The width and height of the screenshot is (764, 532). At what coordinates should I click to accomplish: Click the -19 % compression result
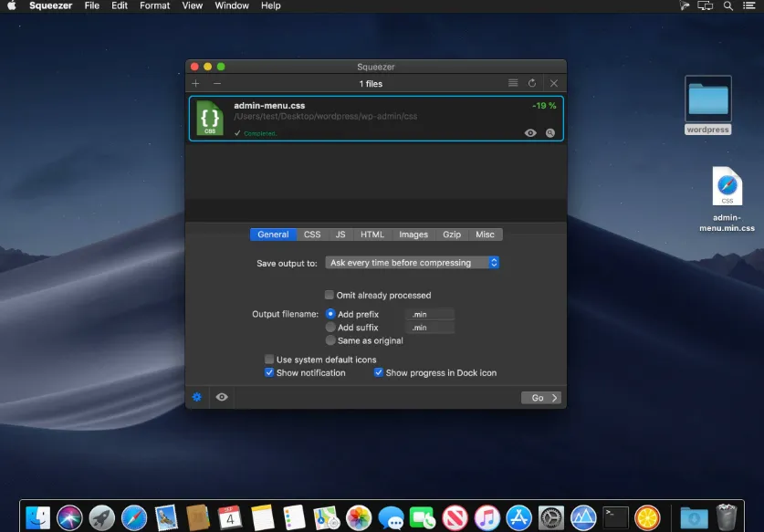(544, 106)
